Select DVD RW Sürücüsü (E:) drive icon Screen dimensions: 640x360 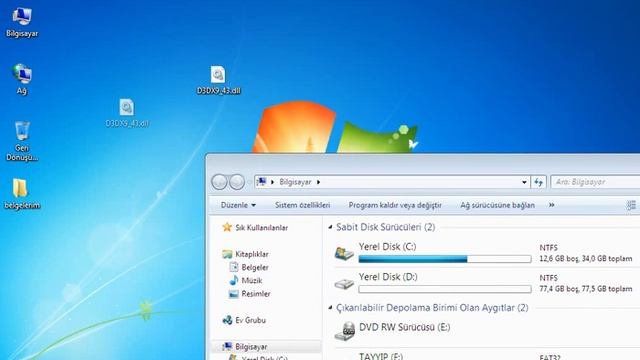pos(345,331)
